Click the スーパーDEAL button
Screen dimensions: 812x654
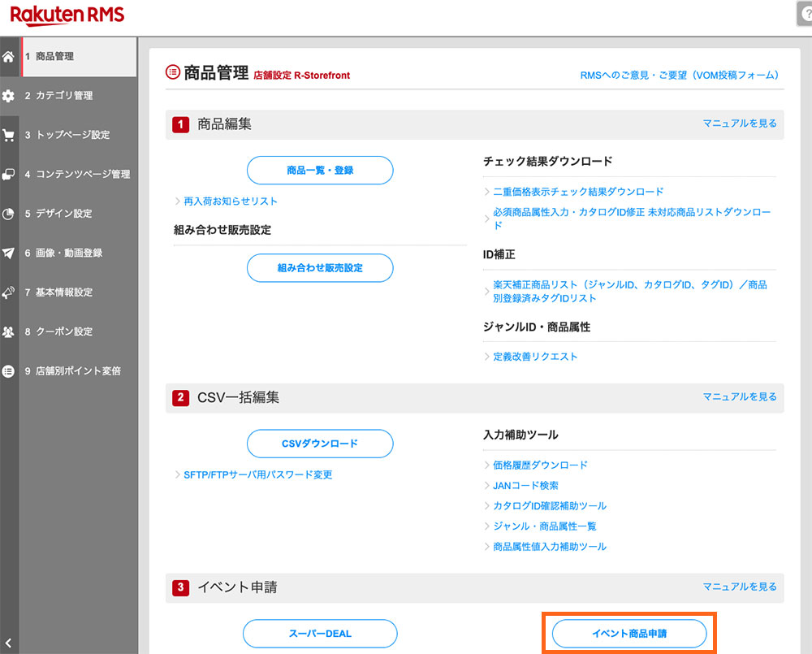320,633
